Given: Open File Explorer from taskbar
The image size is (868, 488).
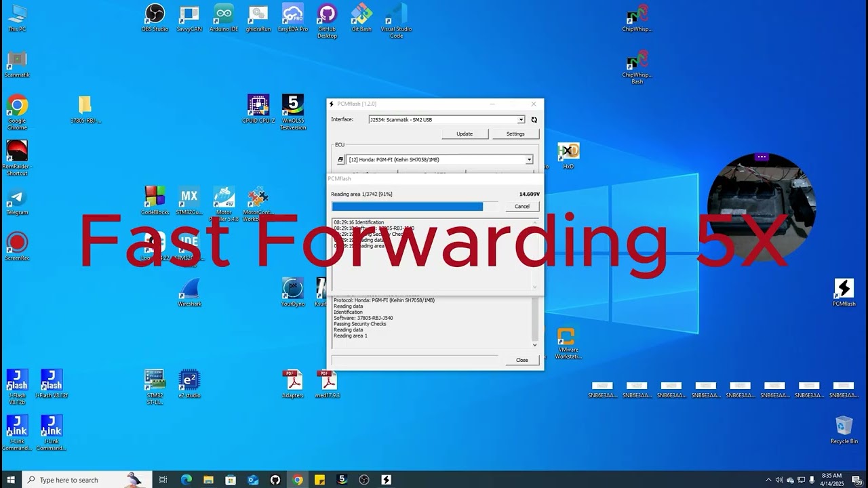Looking at the screenshot, I should 209,480.
